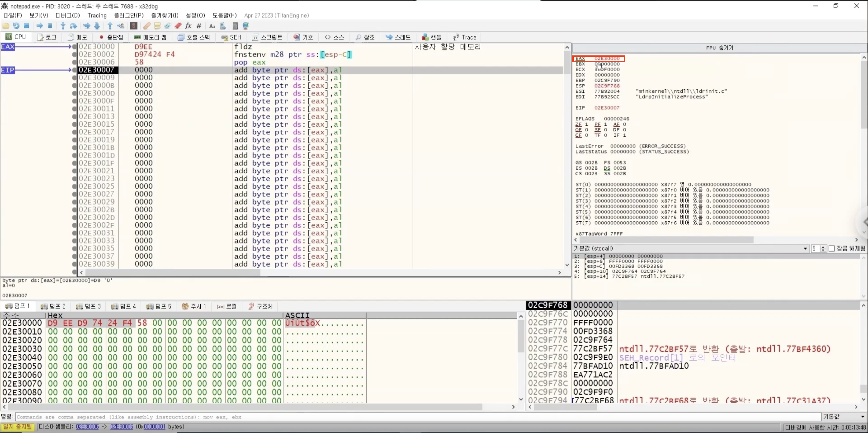Switch to the 메모리 맵 tab

coord(151,37)
